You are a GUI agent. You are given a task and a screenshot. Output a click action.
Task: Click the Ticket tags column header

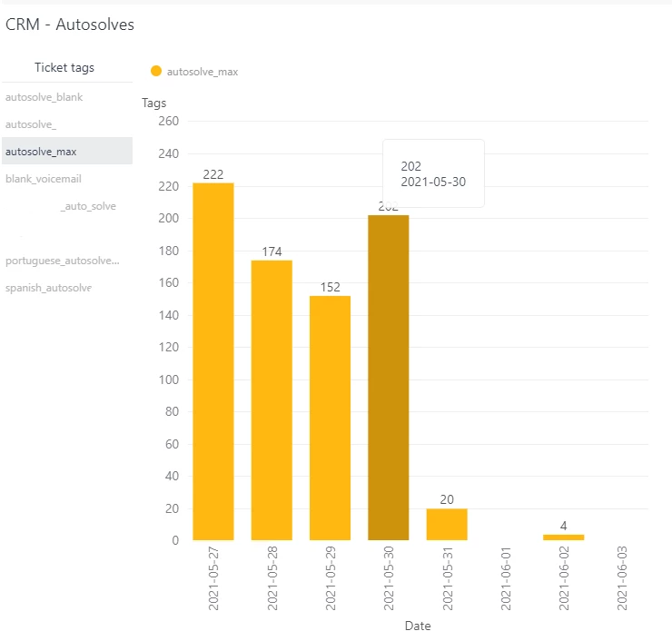(x=64, y=68)
